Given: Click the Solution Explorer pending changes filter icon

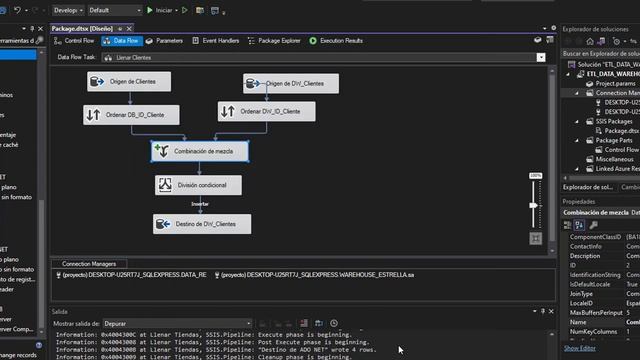Looking at the screenshot, I should [x=617, y=41].
